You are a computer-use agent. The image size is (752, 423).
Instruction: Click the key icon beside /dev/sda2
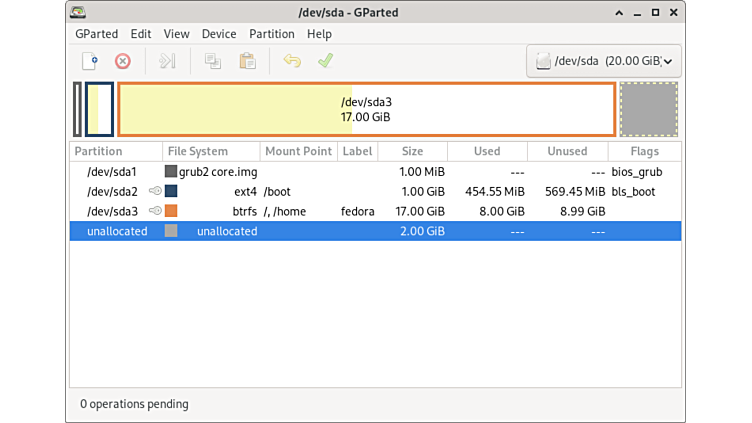pyautogui.click(x=155, y=191)
